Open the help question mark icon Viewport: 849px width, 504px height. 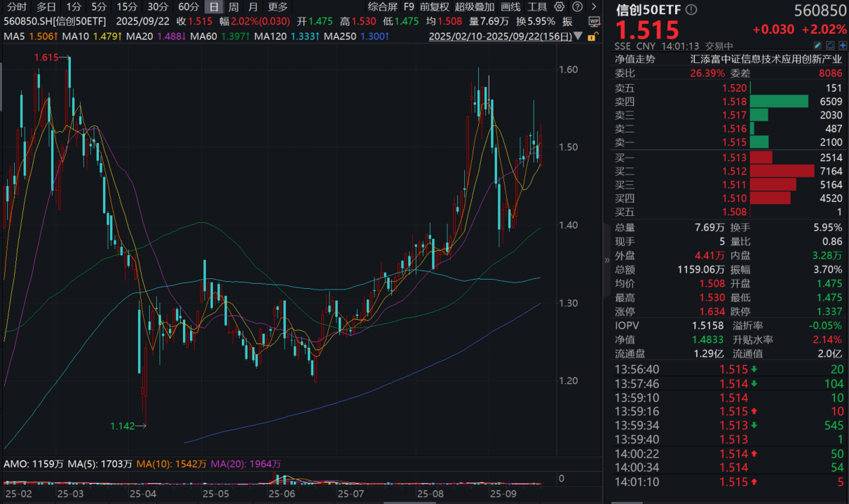577,6
